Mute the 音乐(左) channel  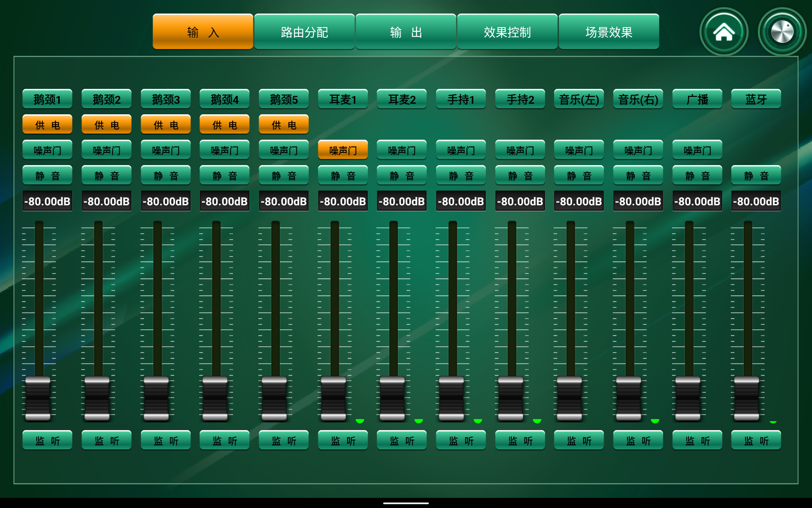[x=579, y=176]
